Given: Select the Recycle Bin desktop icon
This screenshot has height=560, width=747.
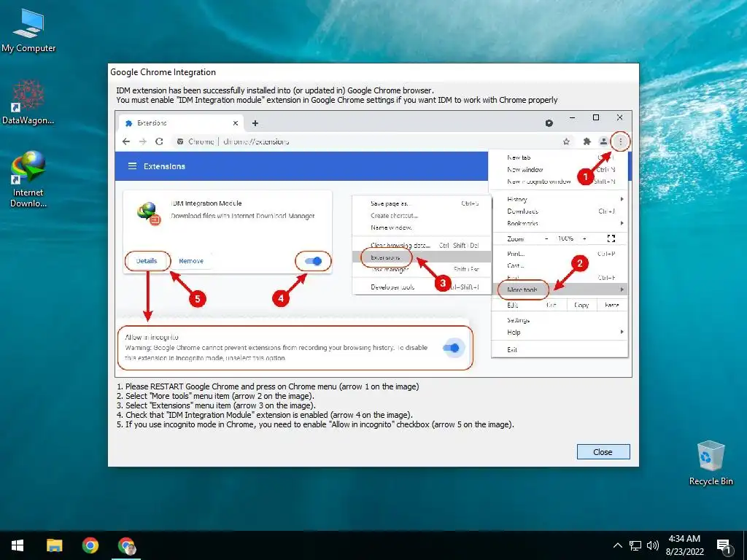Looking at the screenshot, I should pyautogui.click(x=711, y=463).
